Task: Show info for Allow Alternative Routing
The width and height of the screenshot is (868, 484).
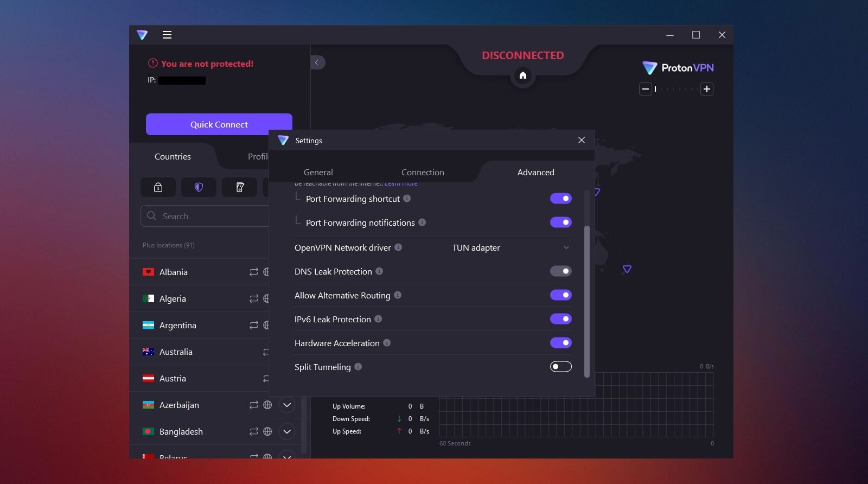Action: point(398,295)
